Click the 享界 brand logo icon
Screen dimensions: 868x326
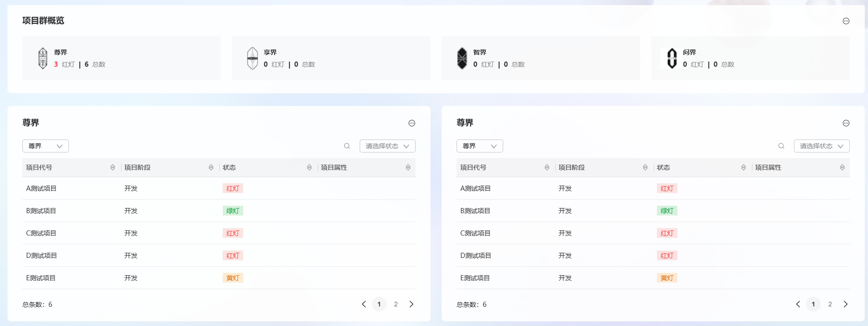(253, 58)
